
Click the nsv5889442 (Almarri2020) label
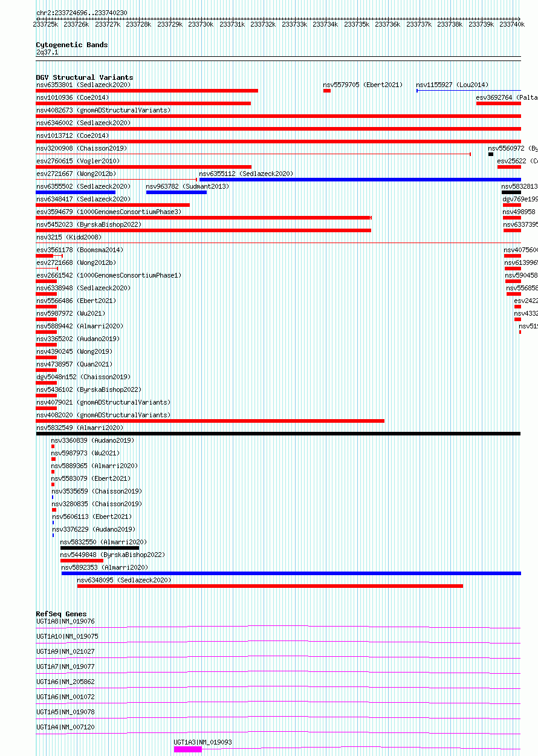80,326
